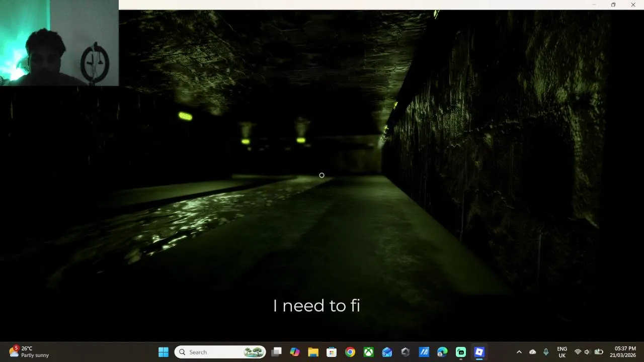Screen dimensions: 644x362
Task: Launch Microsoft Edge from the taskbar
Action: (442, 352)
